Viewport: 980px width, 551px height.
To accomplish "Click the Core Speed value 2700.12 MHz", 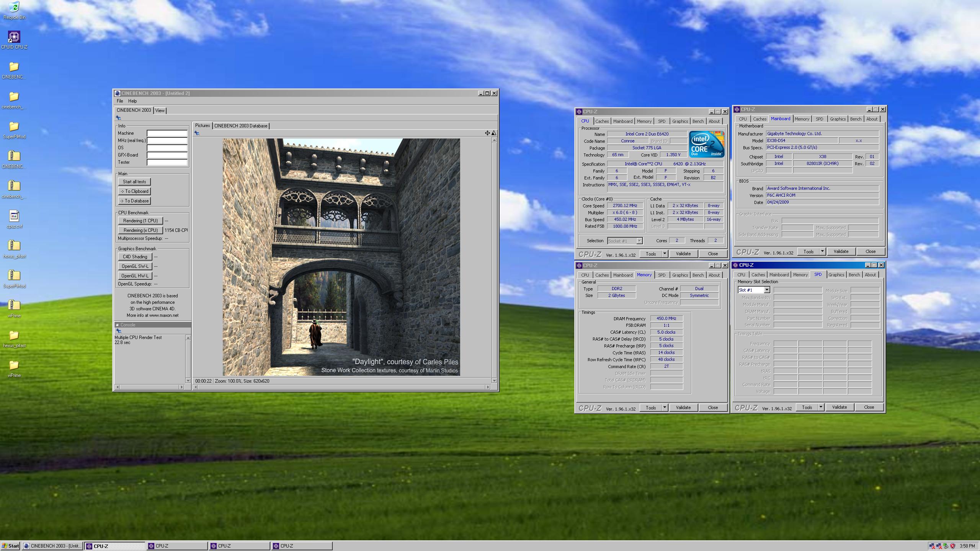I will pyautogui.click(x=625, y=206).
